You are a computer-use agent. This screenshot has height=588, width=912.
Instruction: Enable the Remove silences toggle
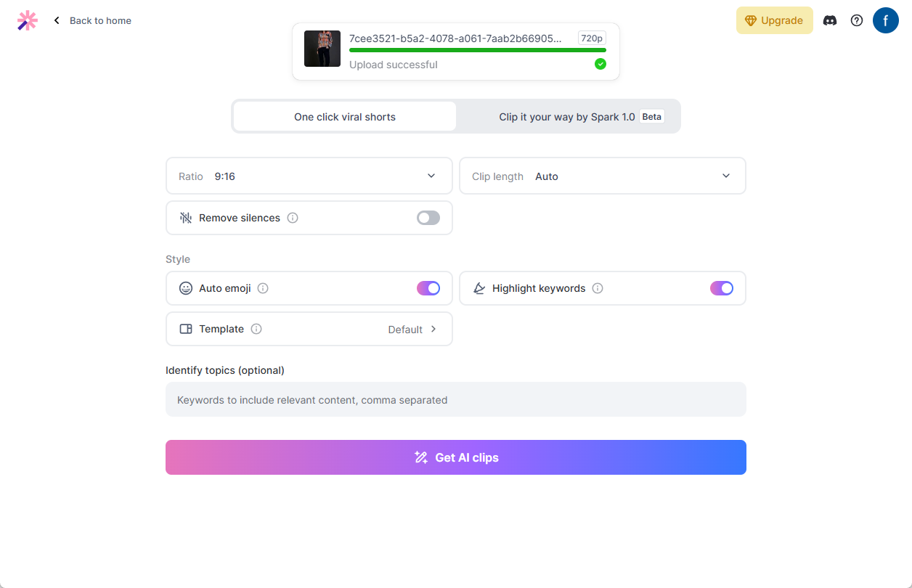428,218
